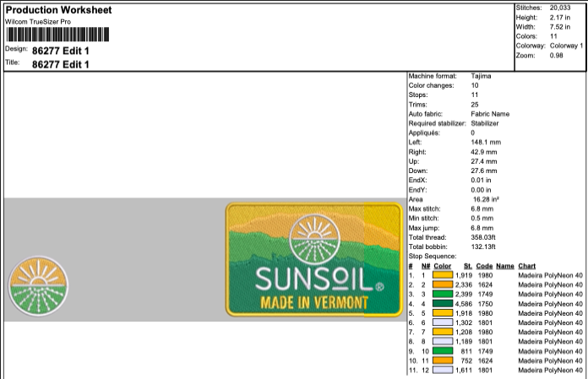
Task: Click the Sunsoil Made in Vermont patch preview
Action: [314, 259]
